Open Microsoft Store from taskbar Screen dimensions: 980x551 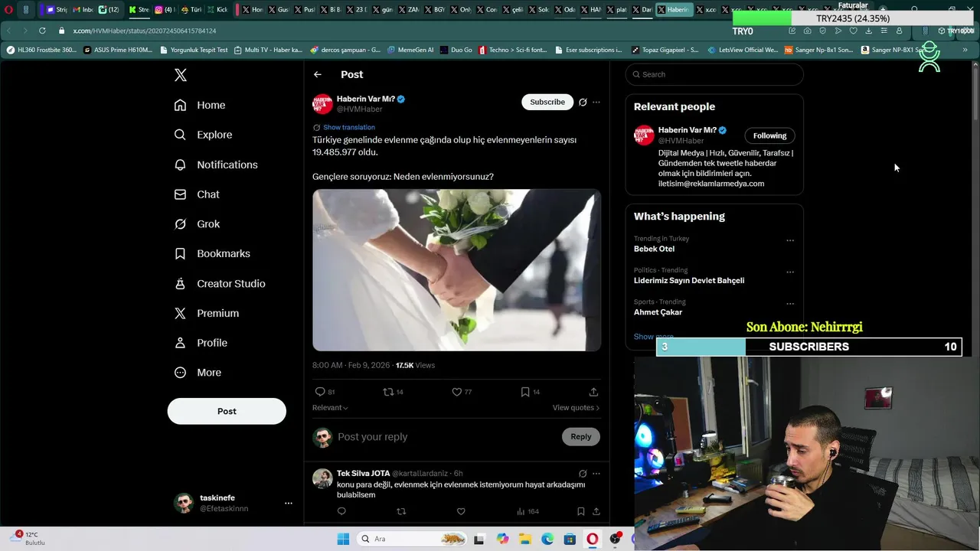tap(570, 539)
